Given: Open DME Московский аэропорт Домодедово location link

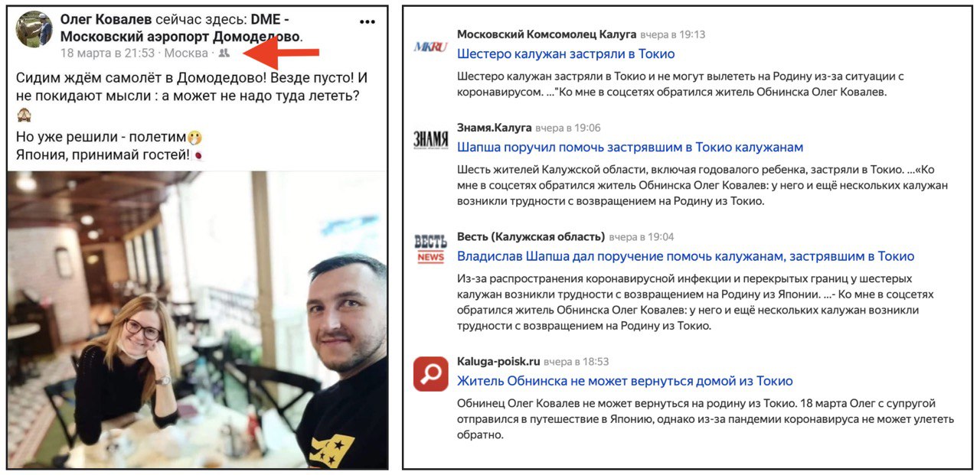Looking at the screenshot, I should [x=181, y=28].
